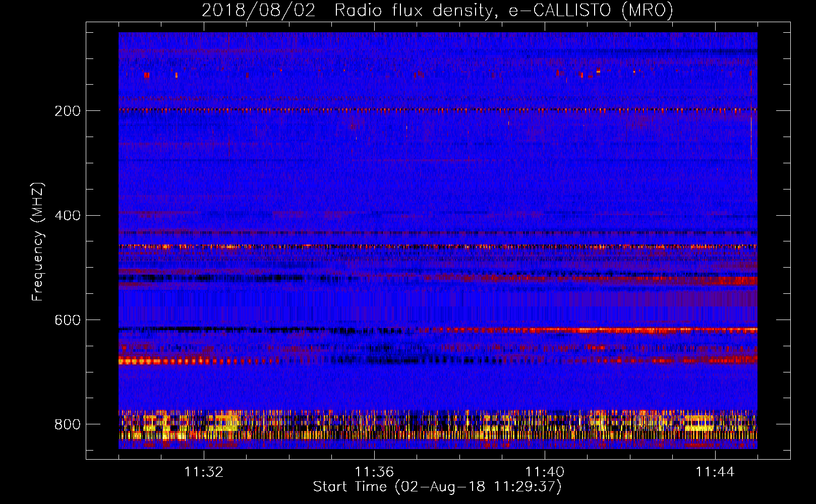The height and width of the screenshot is (504, 816).
Task: Click the 11:32 time tick label
Action: (x=204, y=472)
